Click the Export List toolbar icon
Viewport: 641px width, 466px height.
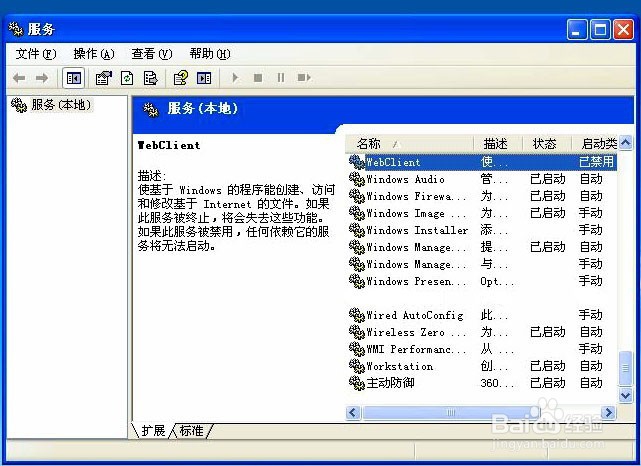click(150, 78)
